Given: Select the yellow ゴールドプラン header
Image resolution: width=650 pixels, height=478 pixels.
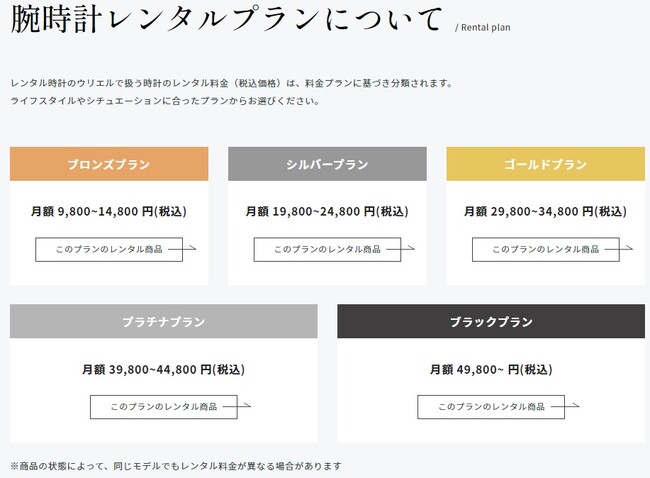Looking at the screenshot, I should 546,164.
